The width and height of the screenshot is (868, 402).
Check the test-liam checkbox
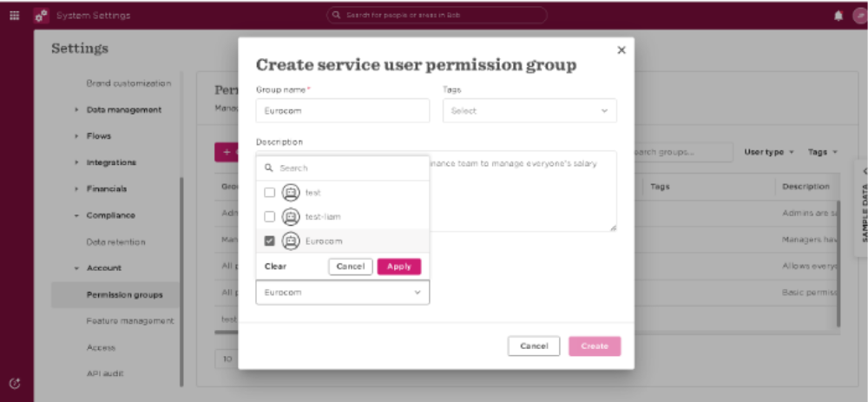270,216
